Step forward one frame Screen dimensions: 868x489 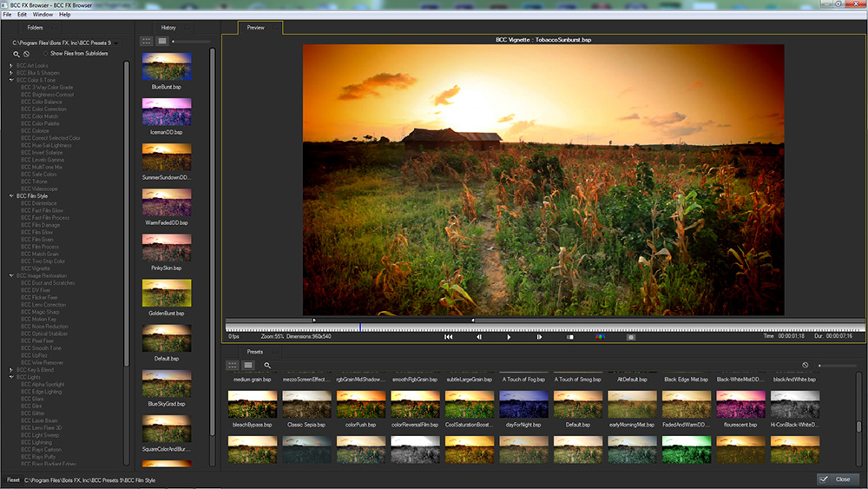(539, 337)
